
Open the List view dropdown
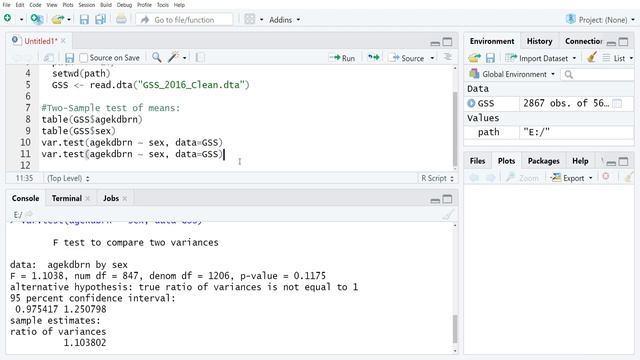[618, 58]
